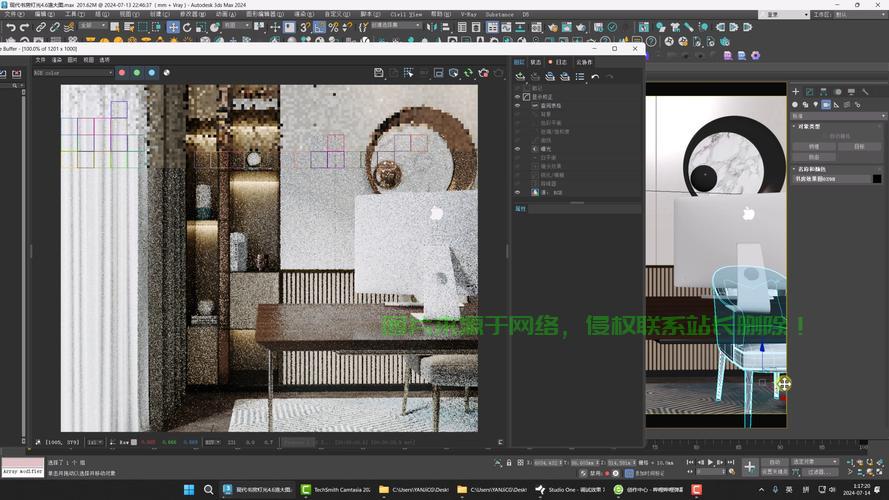Image resolution: width=889 pixels, height=500 pixels.
Task: Toggle the red channel button
Action: tap(122, 73)
